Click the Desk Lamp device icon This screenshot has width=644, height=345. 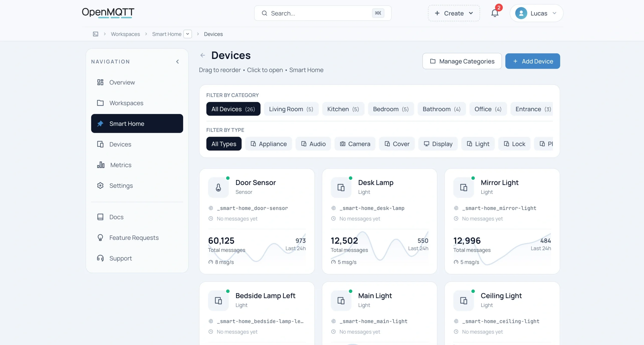click(x=341, y=187)
